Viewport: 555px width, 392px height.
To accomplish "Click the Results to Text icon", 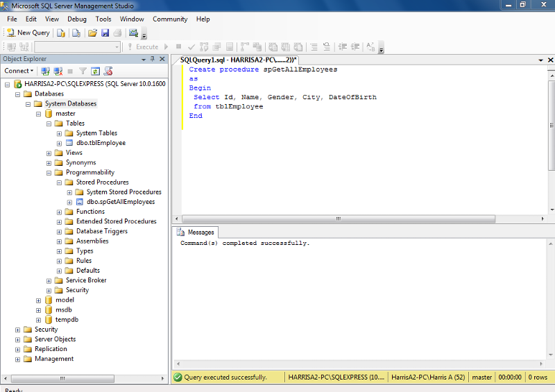I will pos(273,46).
